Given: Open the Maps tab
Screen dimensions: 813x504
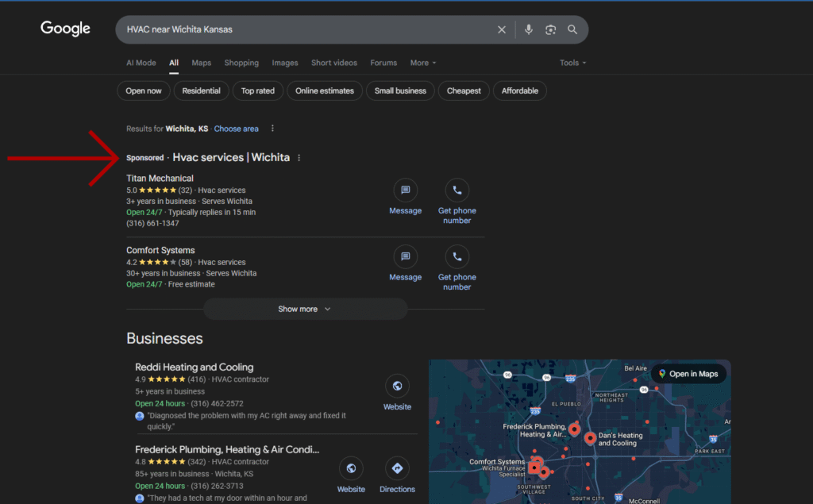Looking at the screenshot, I should tap(201, 63).
